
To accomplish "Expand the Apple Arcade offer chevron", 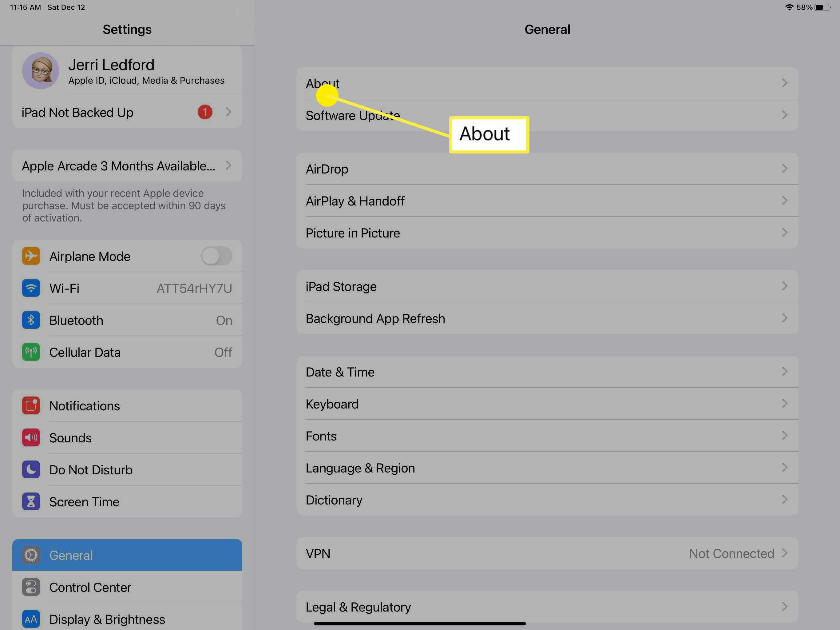I will click(228, 165).
